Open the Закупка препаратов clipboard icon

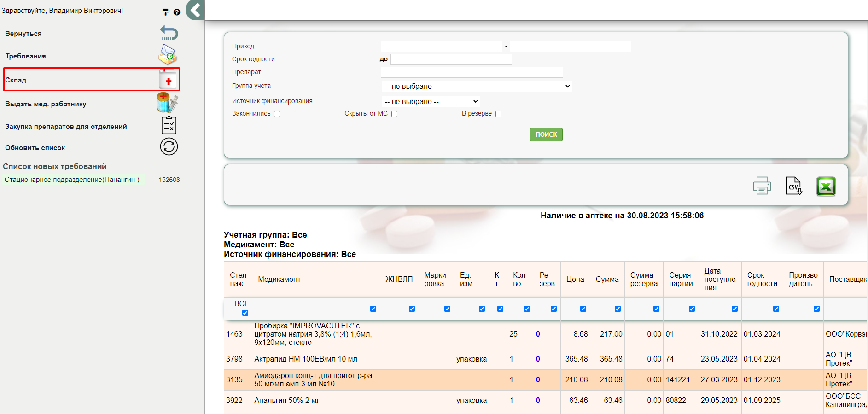click(169, 125)
